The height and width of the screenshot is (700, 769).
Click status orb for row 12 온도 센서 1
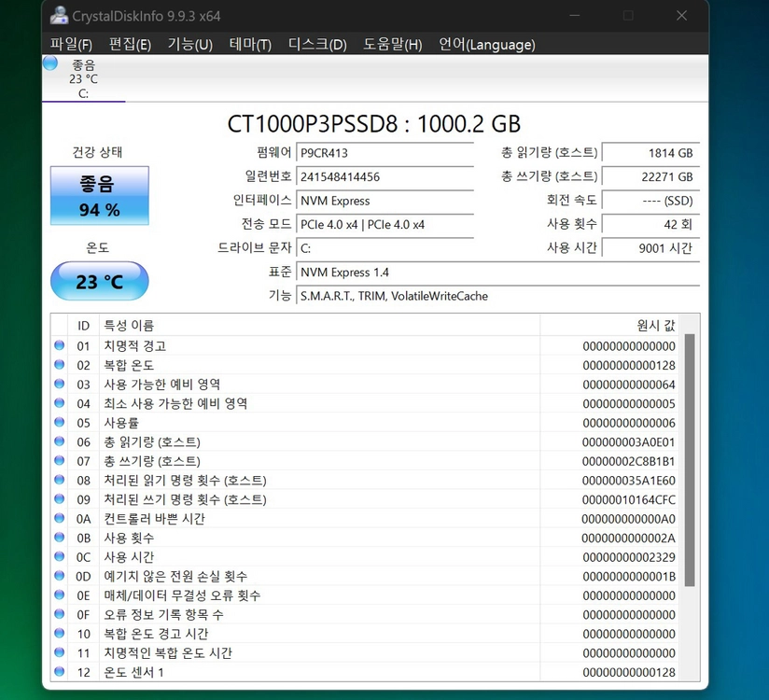60,671
